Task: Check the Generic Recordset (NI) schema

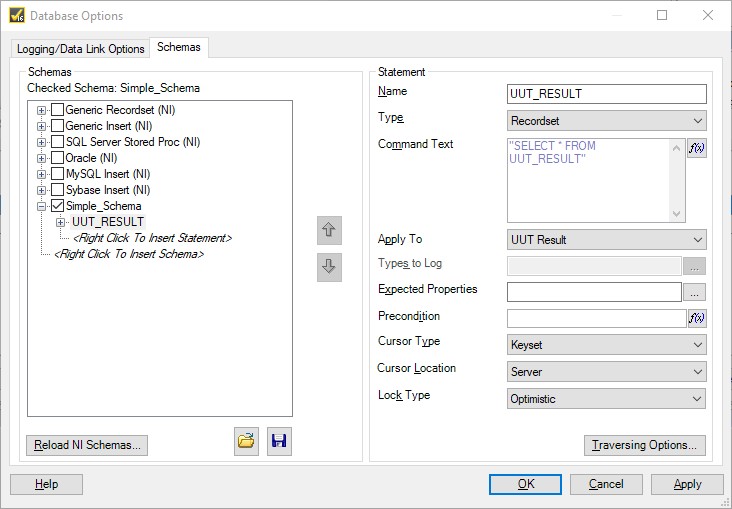Action: [x=57, y=110]
